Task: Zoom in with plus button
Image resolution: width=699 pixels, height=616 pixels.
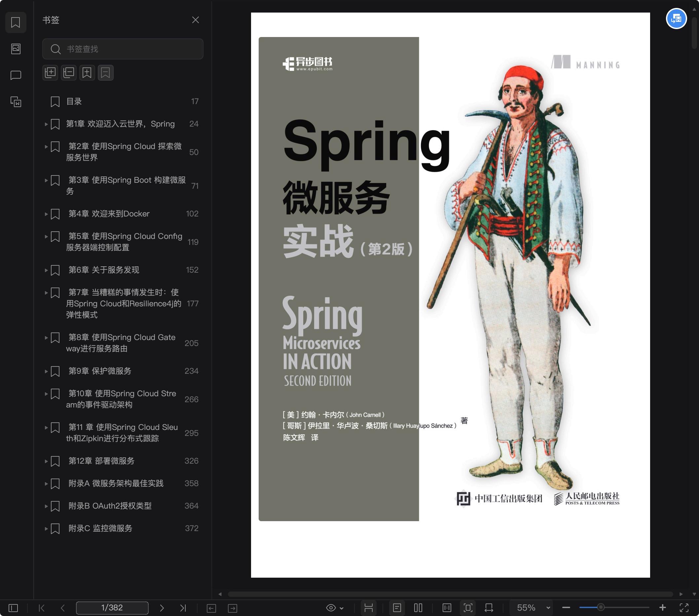Action: pyautogui.click(x=662, y=608)
